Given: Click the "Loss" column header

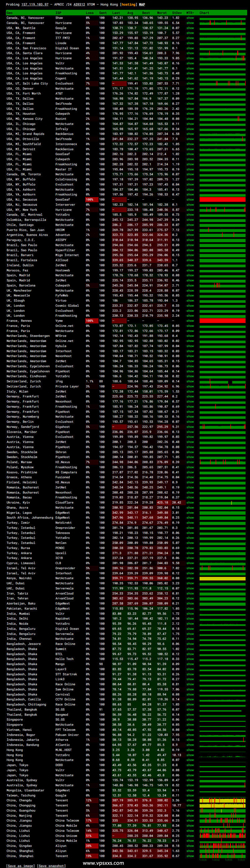Looking at the screenshot, I should (x=90, y=13).
